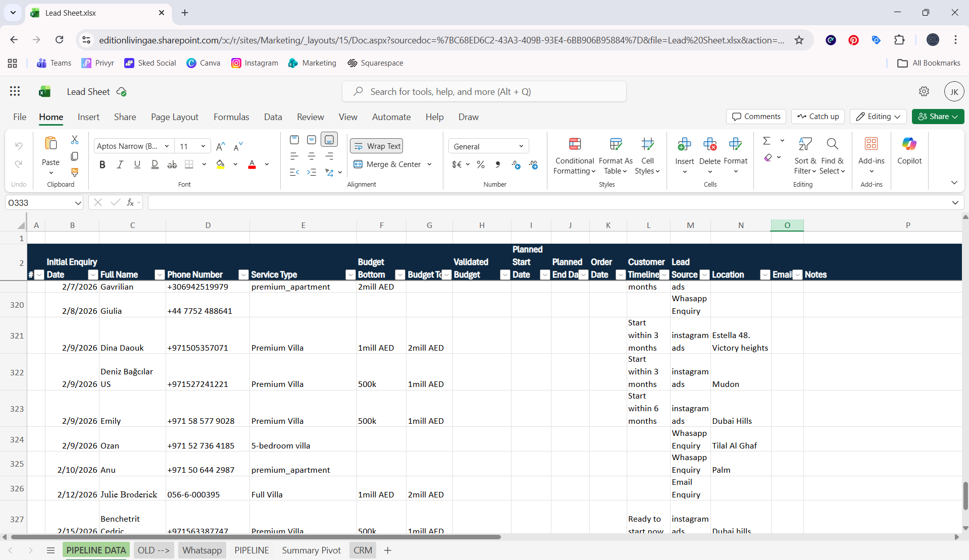Open the font size dropdown
Viewport: 969px width, 560px height.
(x=203, y=146)
